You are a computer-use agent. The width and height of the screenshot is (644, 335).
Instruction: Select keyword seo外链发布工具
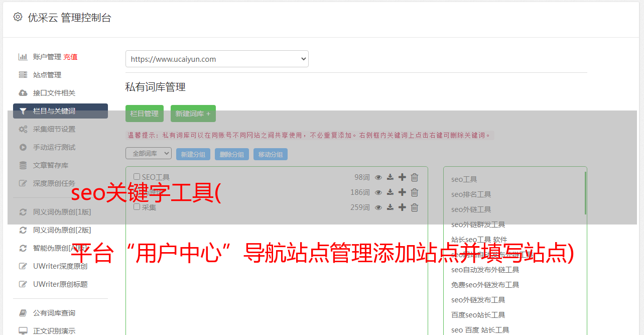click(478, 300)
